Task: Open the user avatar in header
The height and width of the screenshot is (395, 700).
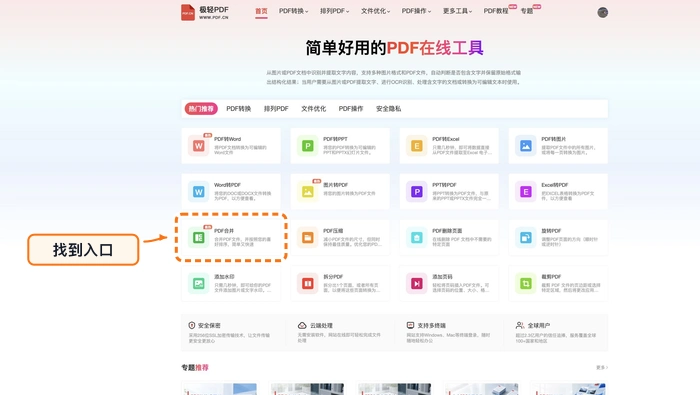Action: pyautogui.click(x=602, y=12)
